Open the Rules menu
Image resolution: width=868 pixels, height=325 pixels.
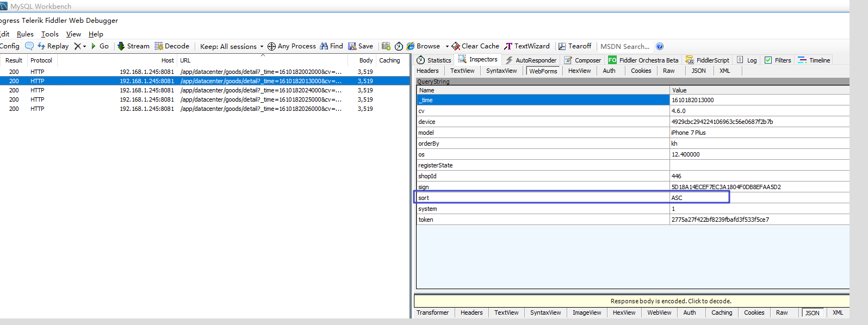25,34
